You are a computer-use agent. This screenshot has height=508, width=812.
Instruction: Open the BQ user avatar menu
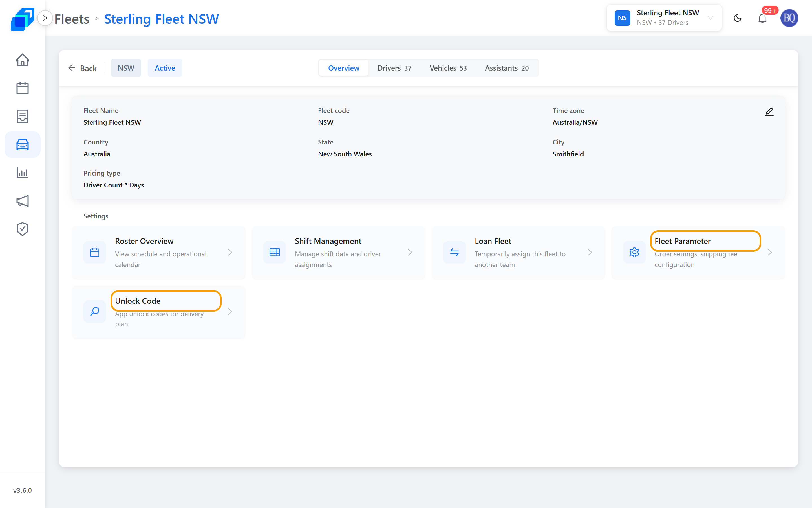tap(789, 18)
